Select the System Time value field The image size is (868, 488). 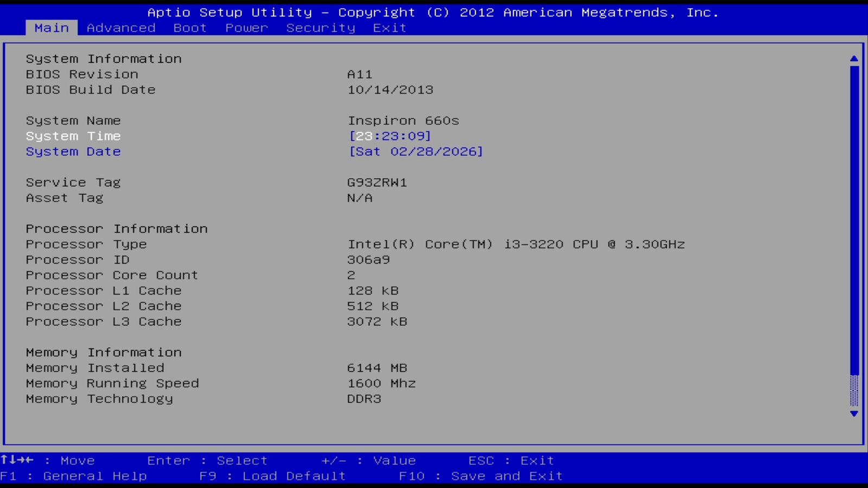click(390, 136)
